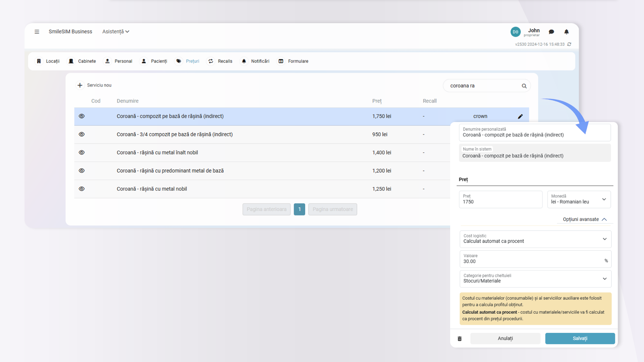Click the search magnifier icon

click(524, 86)
